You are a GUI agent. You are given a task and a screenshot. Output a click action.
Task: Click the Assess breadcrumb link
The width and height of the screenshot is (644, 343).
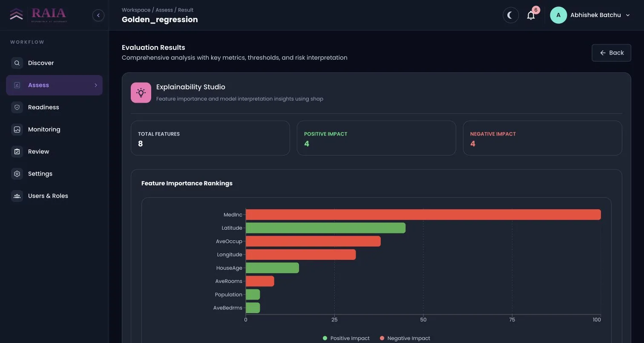click(x=164, y=10)
